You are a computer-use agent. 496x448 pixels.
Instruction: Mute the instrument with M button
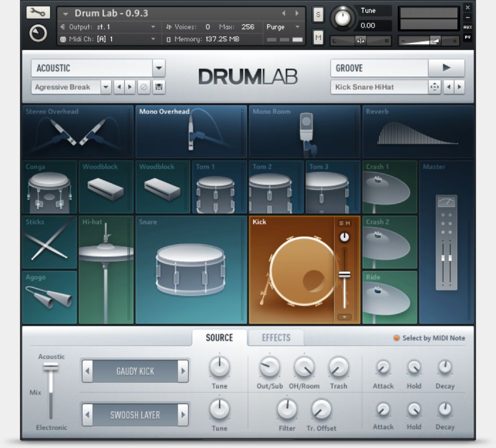pos(318,37)
